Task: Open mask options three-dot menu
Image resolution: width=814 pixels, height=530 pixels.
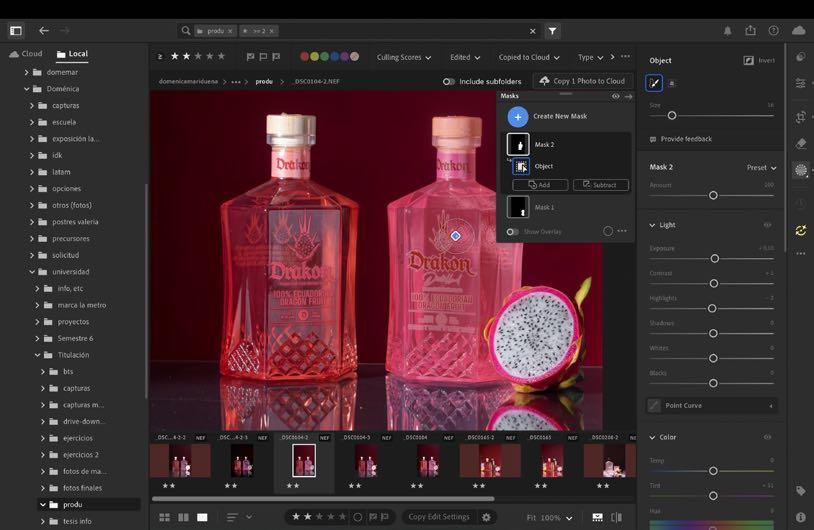Action: coord(622,231)
